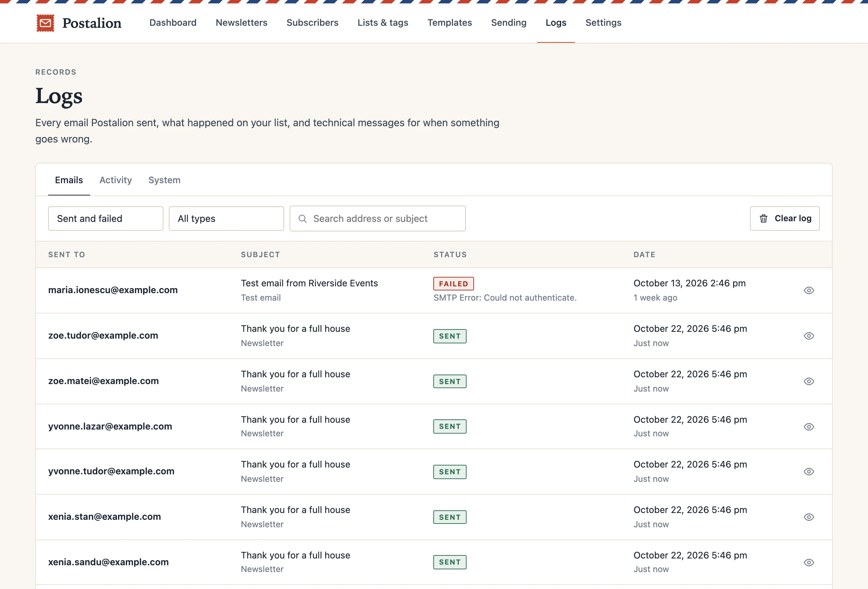Click the magnifier icon in search field
Image resolution: width=868 pixels, height=589 pixels.
pyautogui.click(x=302, y=218)
